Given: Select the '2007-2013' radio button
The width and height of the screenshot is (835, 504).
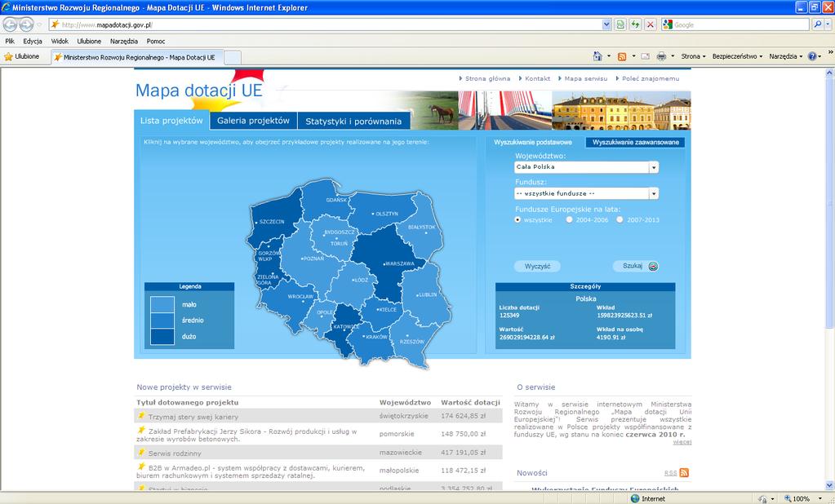Looking at the screenshot, I should [620, 219].
